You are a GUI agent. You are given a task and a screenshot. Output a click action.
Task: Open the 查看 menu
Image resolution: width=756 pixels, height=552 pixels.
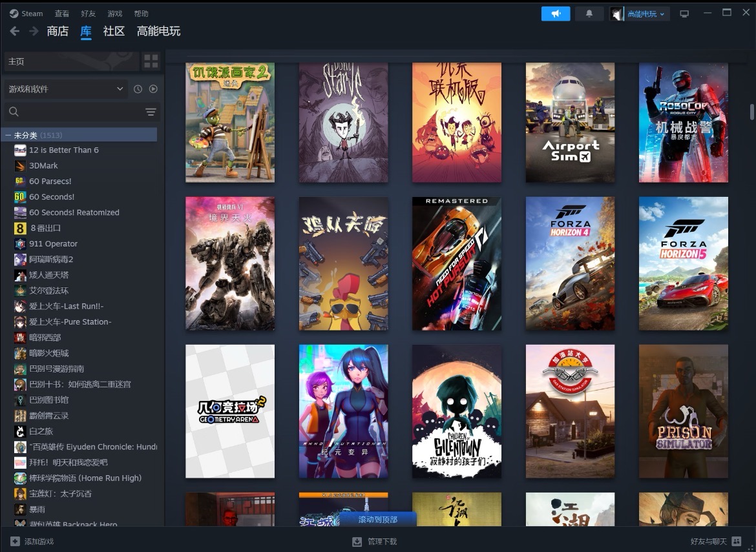[x=62, y=14]
